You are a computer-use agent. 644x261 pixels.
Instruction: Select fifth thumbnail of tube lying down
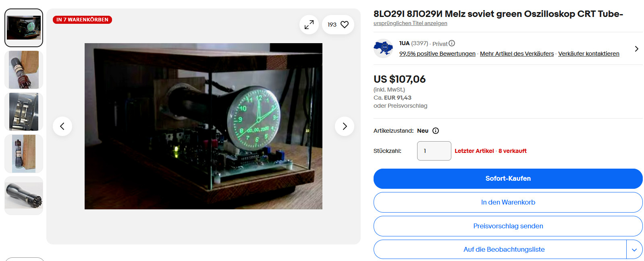point(24,196)
